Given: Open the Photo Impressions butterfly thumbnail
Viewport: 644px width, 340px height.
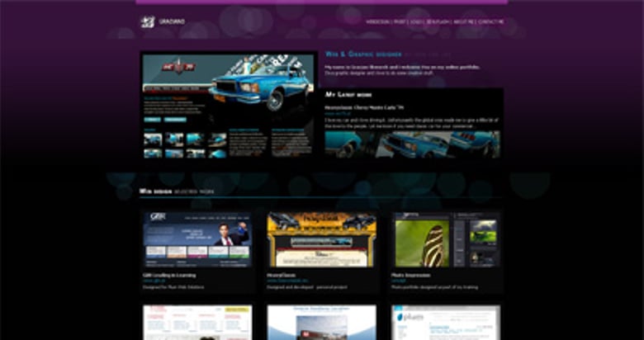Looking at the screenshot, I should [x=446, y=239].
